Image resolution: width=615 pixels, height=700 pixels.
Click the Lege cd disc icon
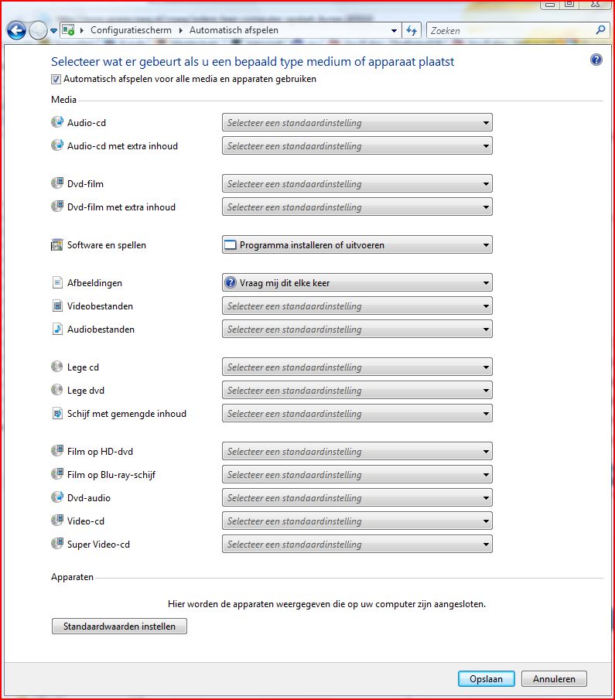coord(56,367)
